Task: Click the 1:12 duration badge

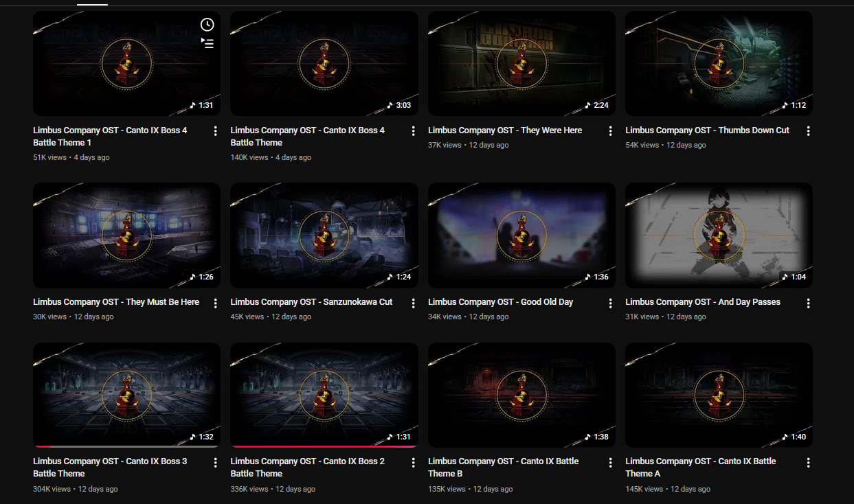Action: (x=794, y=105)
